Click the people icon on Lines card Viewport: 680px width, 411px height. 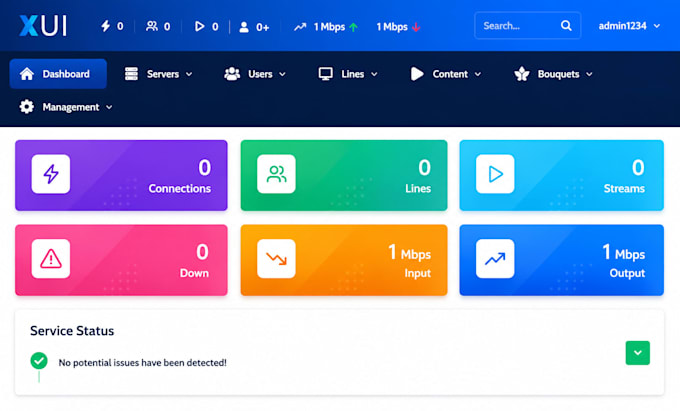(276, 174)
